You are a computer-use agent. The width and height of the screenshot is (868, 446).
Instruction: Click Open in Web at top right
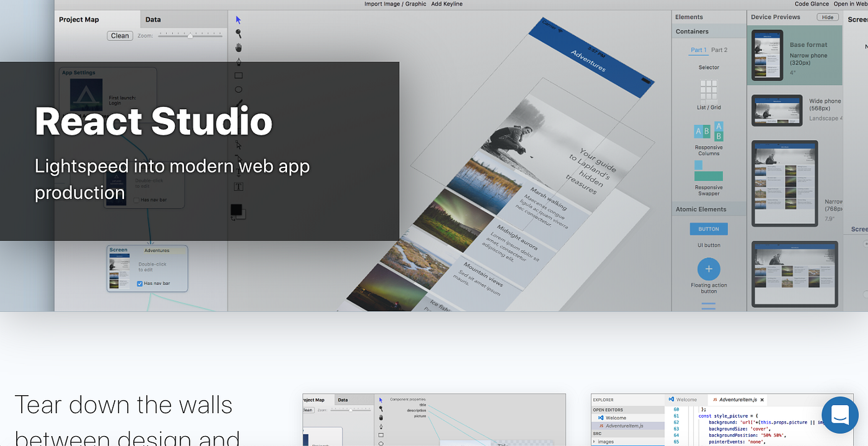pyautogui.click(x=850, y=4)
